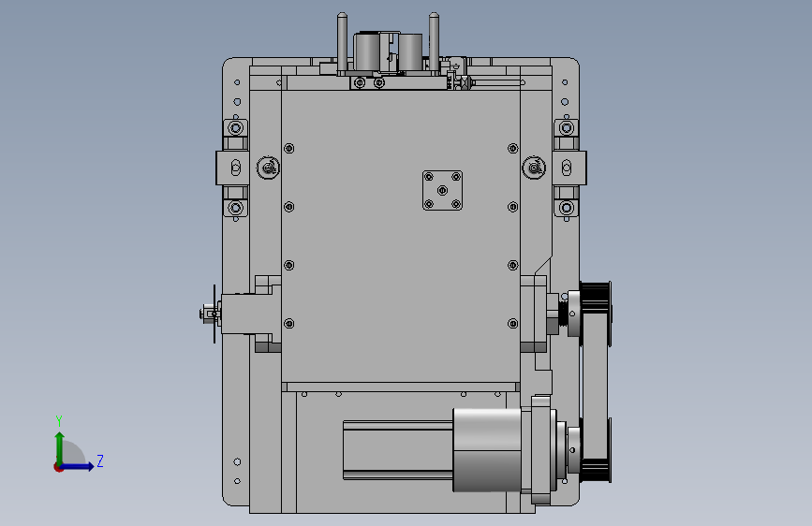Select the left round knob beside the center plate
This screenshot has width=812, height=526.
(268, 168)
